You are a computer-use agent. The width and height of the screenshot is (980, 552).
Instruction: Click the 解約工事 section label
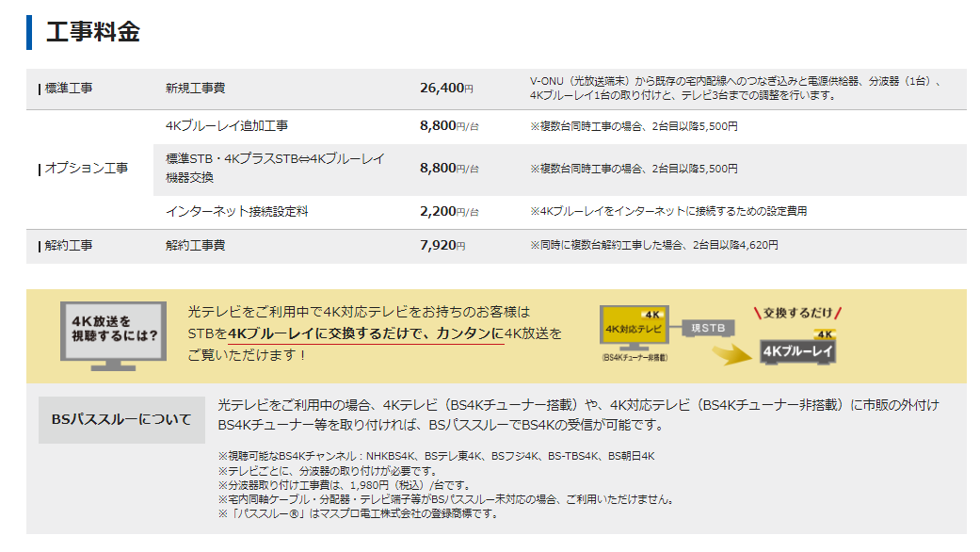[71, 245]
